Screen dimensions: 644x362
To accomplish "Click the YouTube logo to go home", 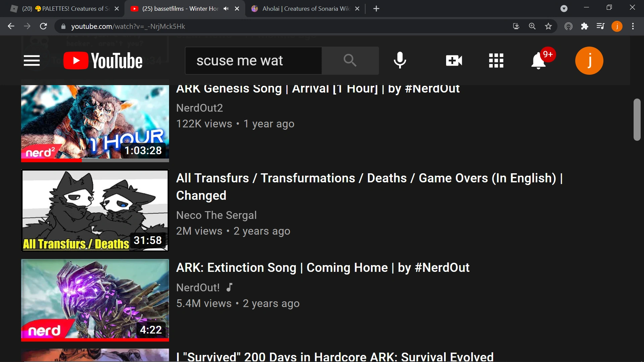I will point(103,61).
